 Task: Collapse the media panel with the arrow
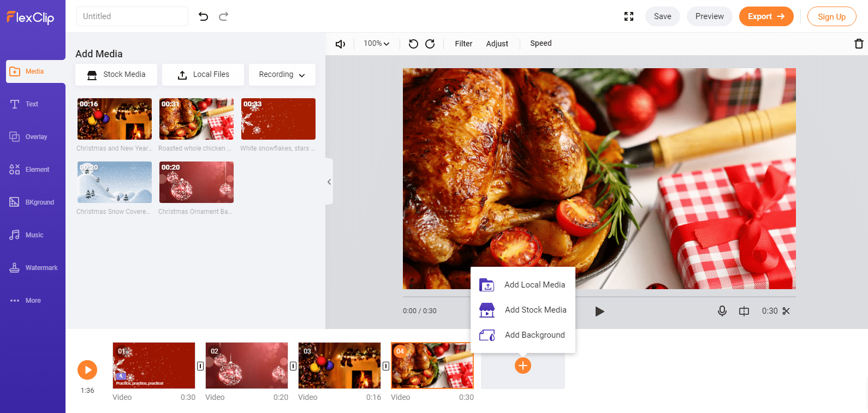click(x=329, y=182)
